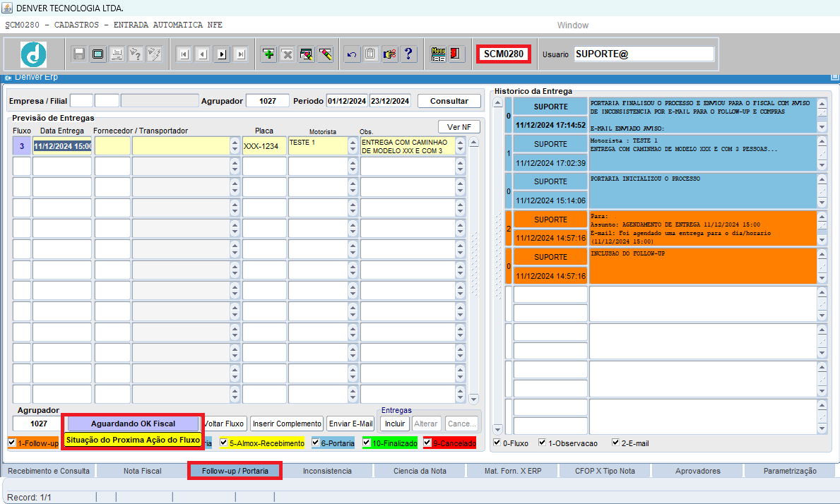The image size is (840, 504).
Task: Insert a new record with green plus
Action: pyautogui.click(x=268, y=54)
